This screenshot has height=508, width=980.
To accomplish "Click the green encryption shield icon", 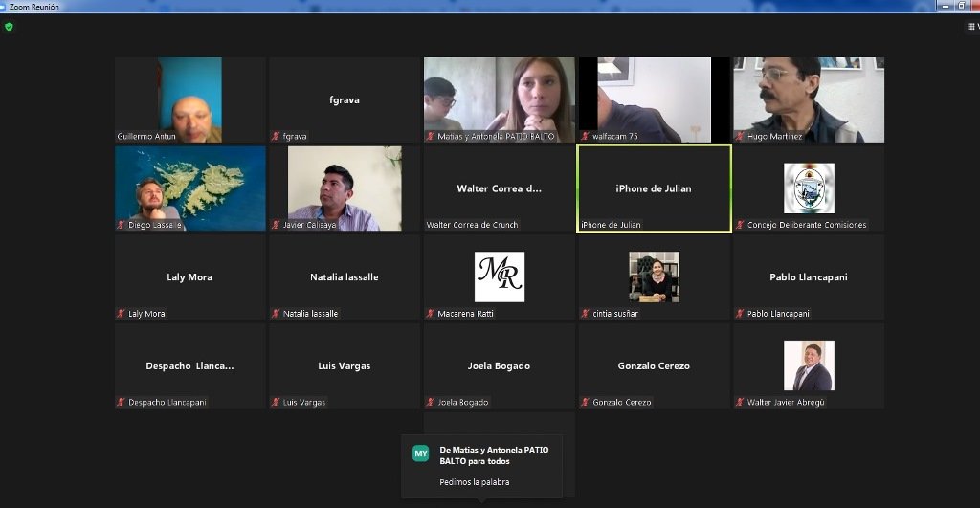I will point(9,27).
